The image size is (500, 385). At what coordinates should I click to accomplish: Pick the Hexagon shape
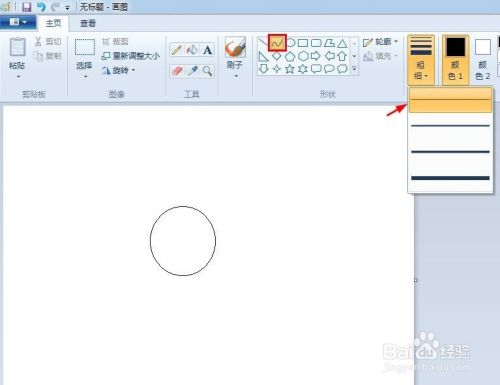[x=303, y=56]
